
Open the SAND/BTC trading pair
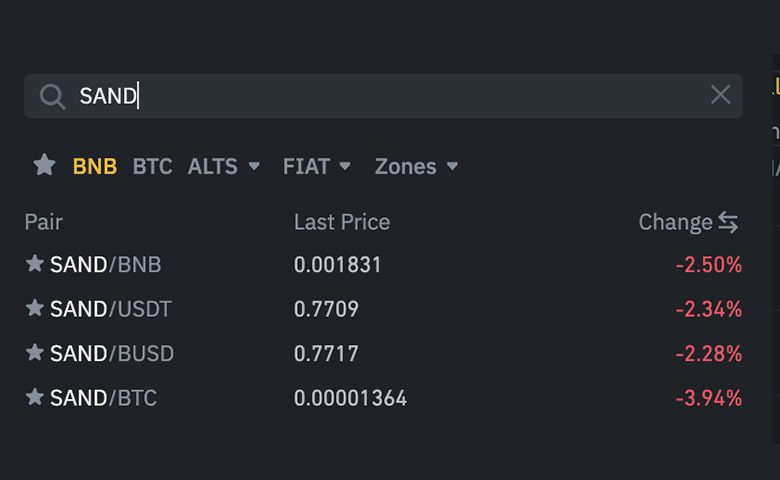click(103, 398)
